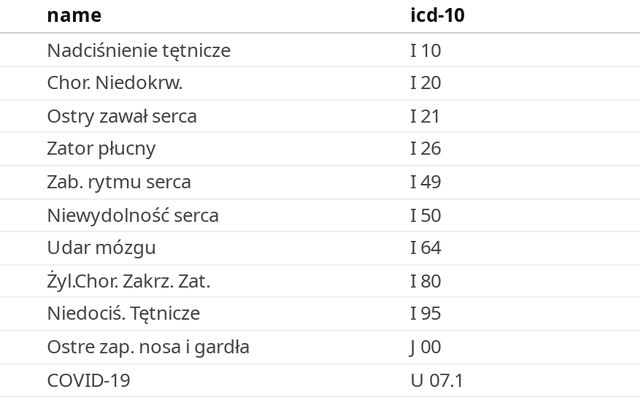The image size is (640, 400).
Task: Select the I 64 code cell
Action: [x=425, y=248]
